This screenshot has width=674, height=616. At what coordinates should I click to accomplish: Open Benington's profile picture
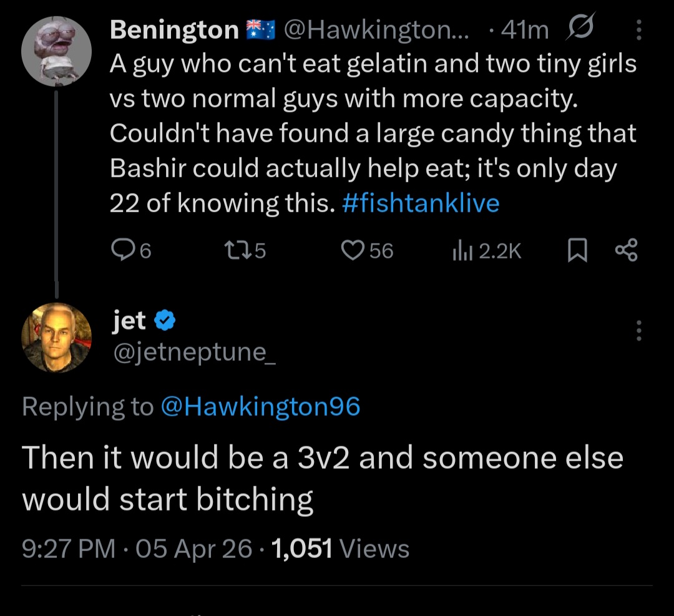coord(56,52)
